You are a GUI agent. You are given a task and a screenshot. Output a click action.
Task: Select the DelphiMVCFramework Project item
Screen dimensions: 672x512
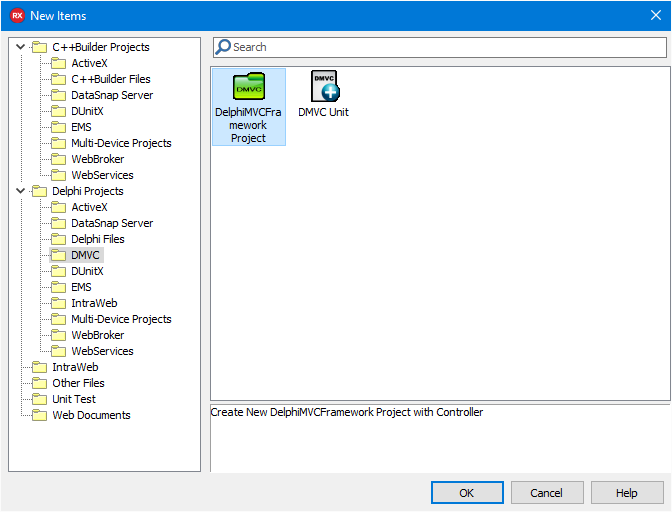(x=249, y=107)
